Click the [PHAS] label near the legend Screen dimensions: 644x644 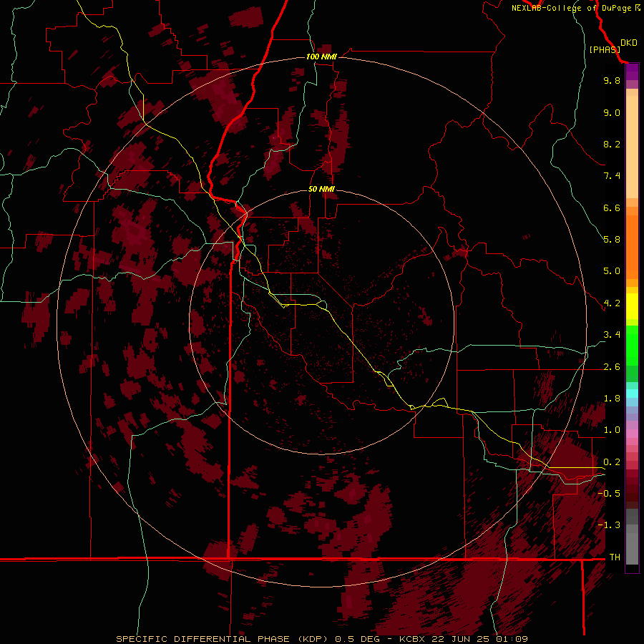click(x=605, y=49)
